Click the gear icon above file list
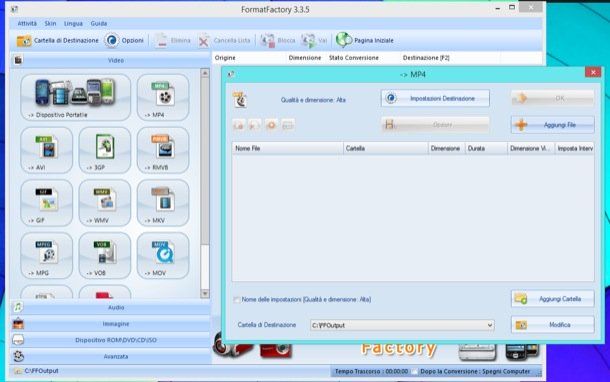Screen dimensions: 610x382 point(271,125)
